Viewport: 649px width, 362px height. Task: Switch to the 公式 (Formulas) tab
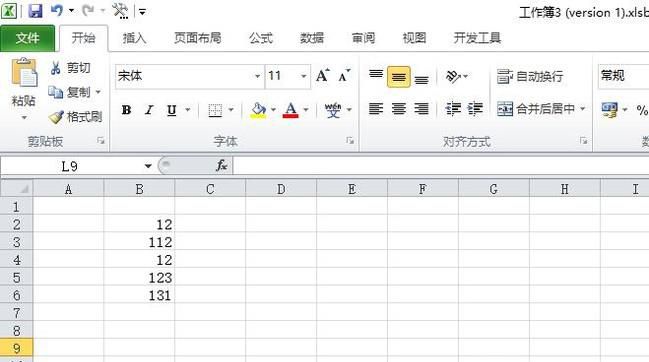[x=261, y=38]
